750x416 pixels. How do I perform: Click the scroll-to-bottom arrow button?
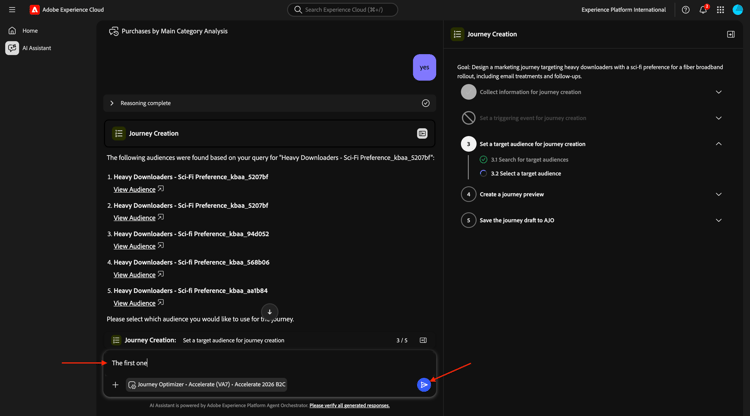(269, 312)
